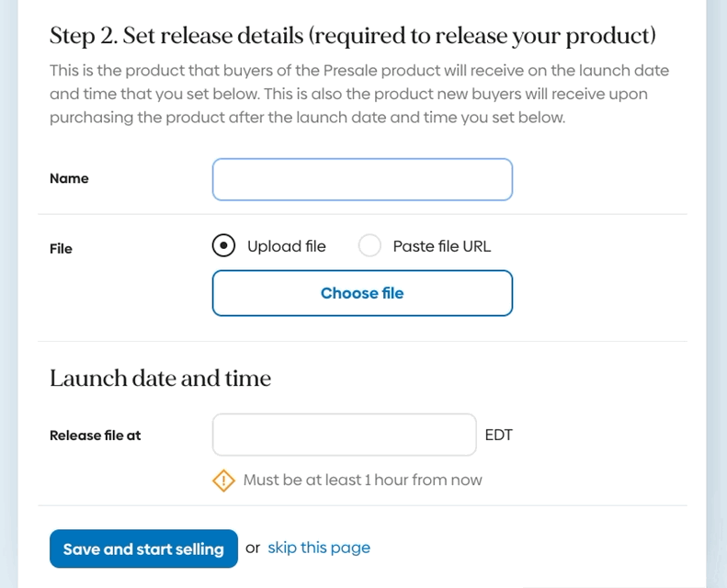Focus the Release file at date field
The width and height of the screenshot is (727, 588).
coord(344,435)
